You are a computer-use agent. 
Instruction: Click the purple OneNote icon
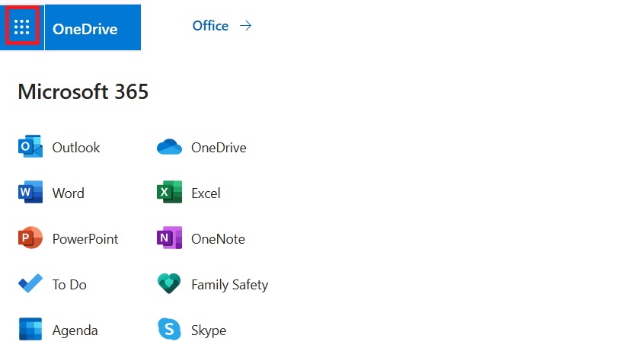(169, 239)
